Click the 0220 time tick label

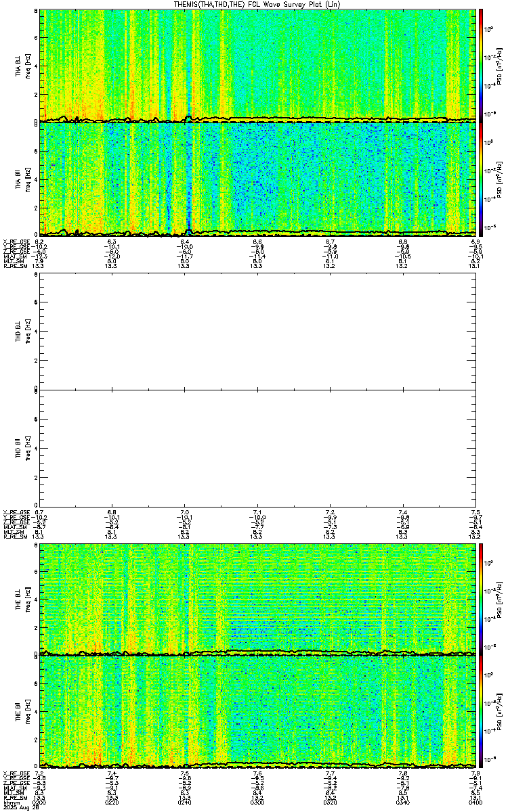[112, 803]
